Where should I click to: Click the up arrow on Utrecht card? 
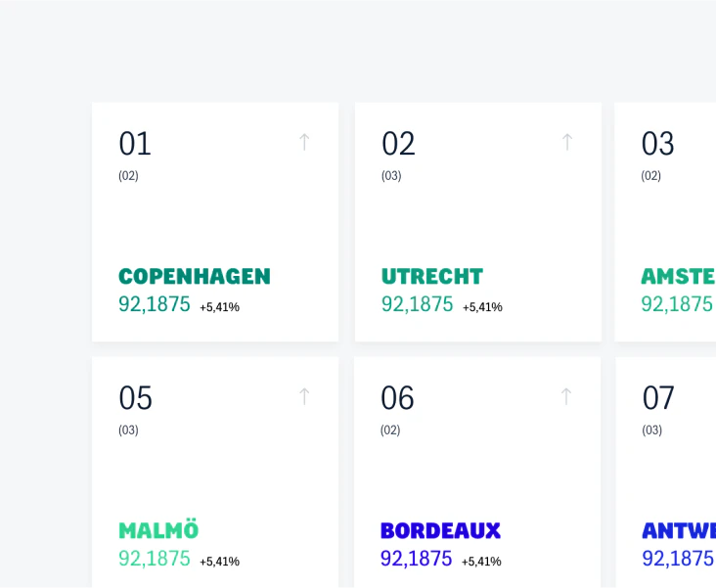click(x=567, y=142)
